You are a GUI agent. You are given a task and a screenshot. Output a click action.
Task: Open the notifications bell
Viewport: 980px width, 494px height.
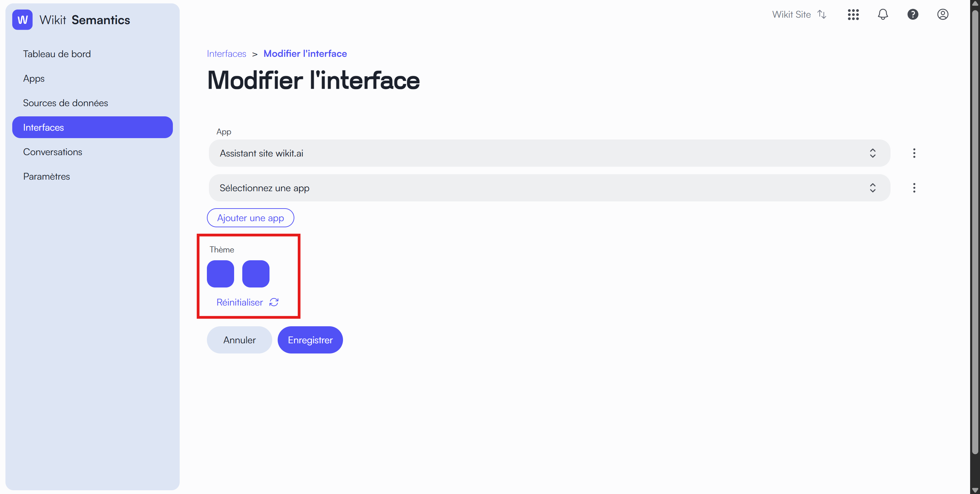coord(883,14)
